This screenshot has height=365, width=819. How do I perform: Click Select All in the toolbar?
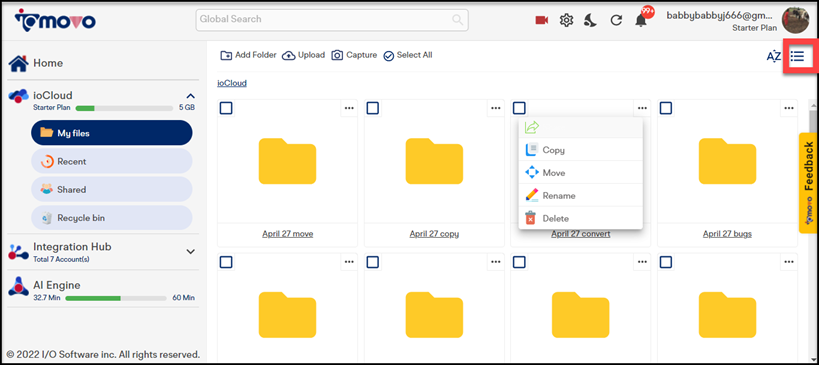click(407, 55)
